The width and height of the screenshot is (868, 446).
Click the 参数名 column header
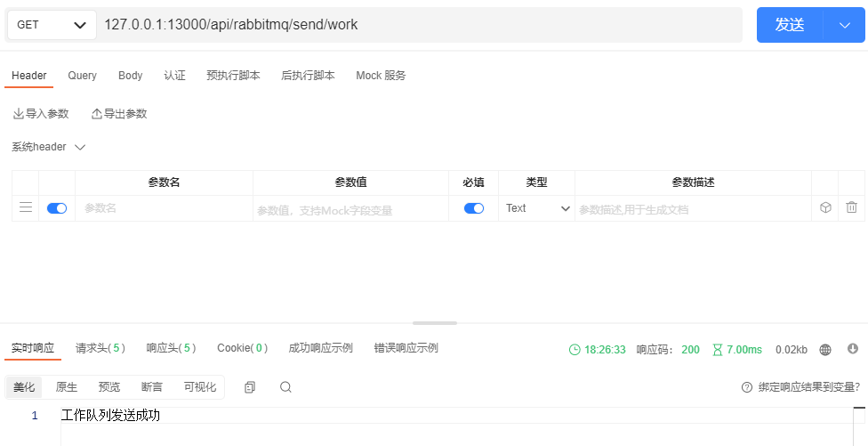164,182
